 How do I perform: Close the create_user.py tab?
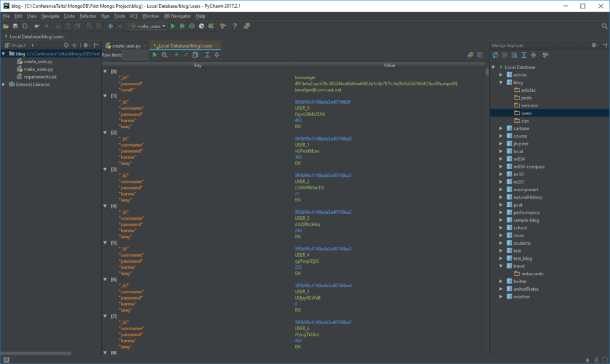(x=145, y=45)
